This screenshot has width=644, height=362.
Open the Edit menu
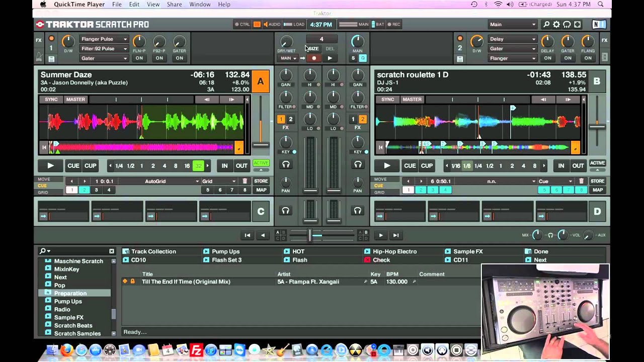(x=134, y=4)
